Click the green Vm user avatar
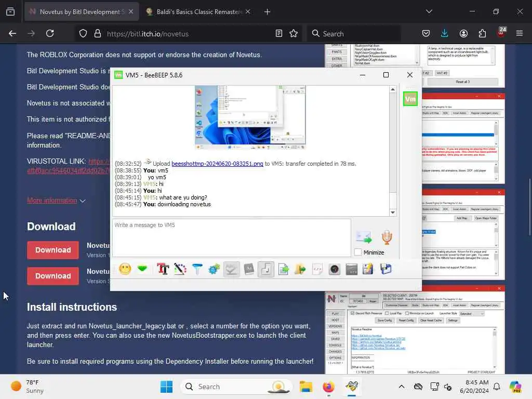This screenshot has height=399, width=532. coord(410,99)
